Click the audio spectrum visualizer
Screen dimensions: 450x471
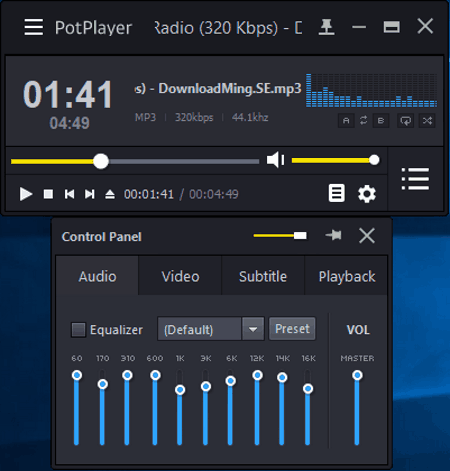(371, 91)
